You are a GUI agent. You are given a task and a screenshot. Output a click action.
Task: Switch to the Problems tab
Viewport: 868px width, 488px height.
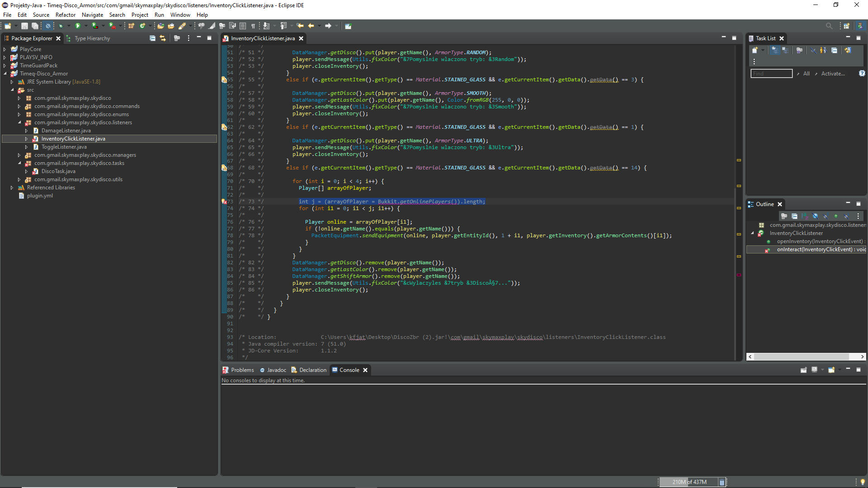[x=238, y=370]
